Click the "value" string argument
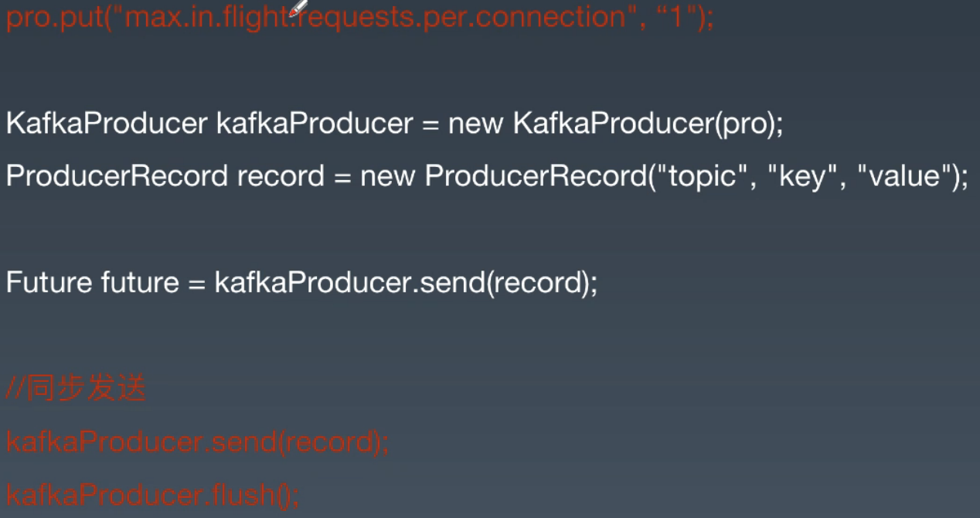The image size is (980, 518). (x=903, y=176)
